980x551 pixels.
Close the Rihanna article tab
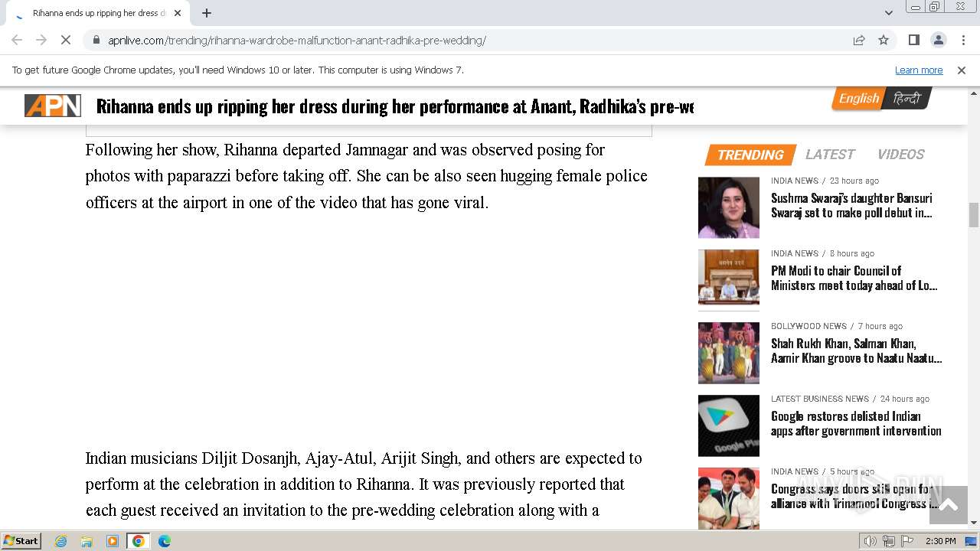[178, 13]
